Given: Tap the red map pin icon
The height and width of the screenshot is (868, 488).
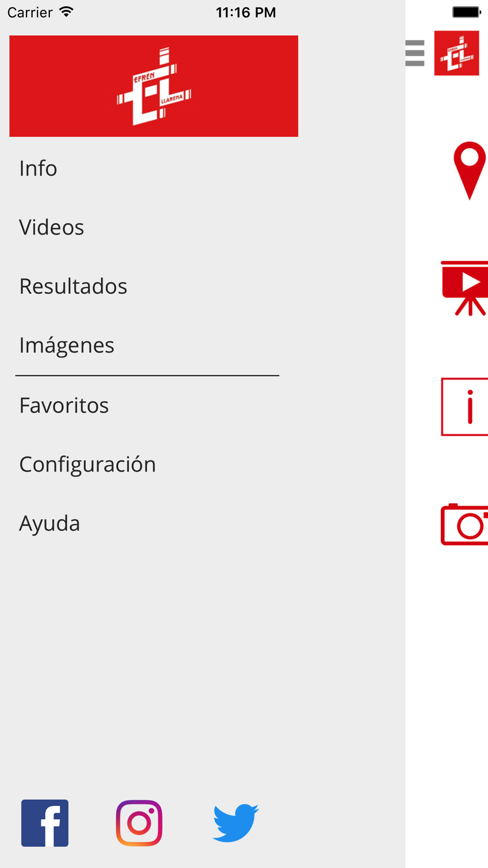Looking at the screenshot, I should pos(469,171).
